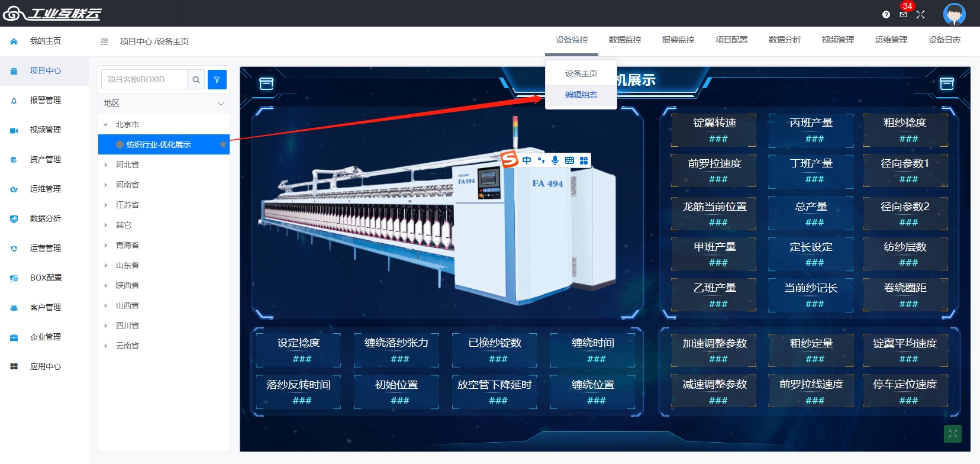Open the user avatar profile
This screenshot has height=464, width=980.
point(954,14)
